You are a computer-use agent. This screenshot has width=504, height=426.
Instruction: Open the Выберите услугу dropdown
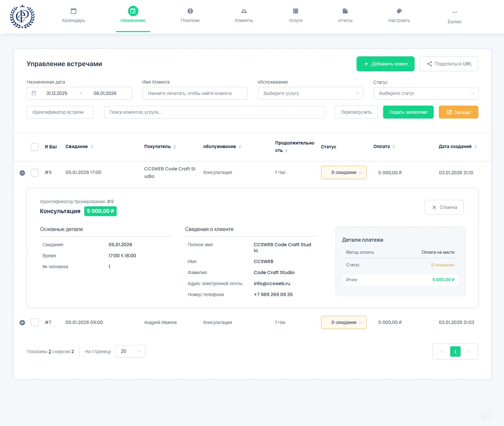[x=311, y=93]
